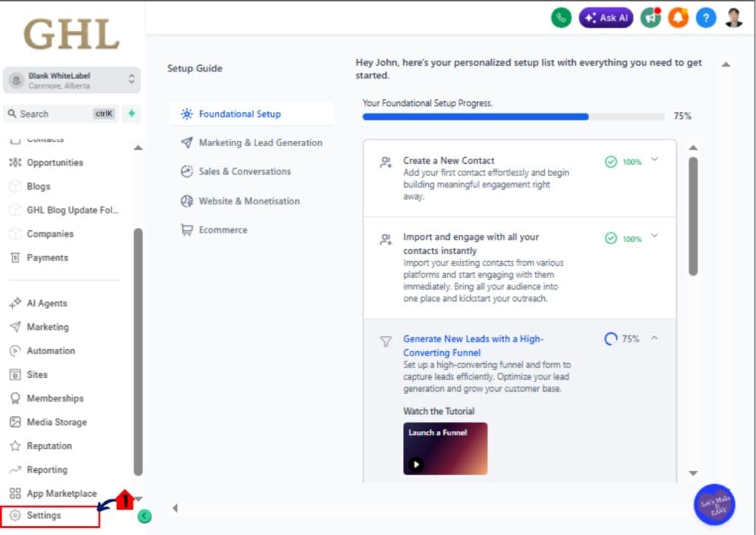
Task: Expand the Import and engage contacts item
Action: tap(653, 238)
